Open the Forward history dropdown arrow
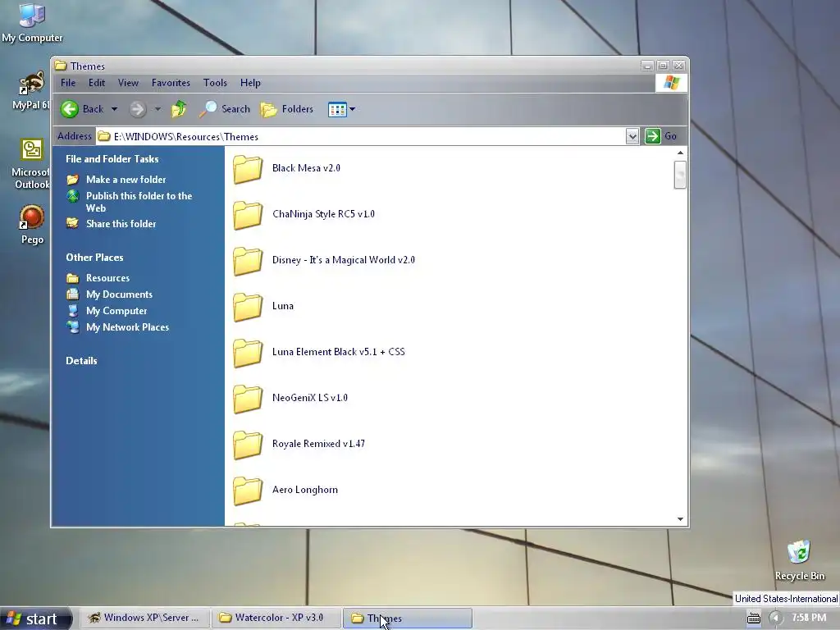The height and width of the screenshot is (630, 840). pos(157,109)
